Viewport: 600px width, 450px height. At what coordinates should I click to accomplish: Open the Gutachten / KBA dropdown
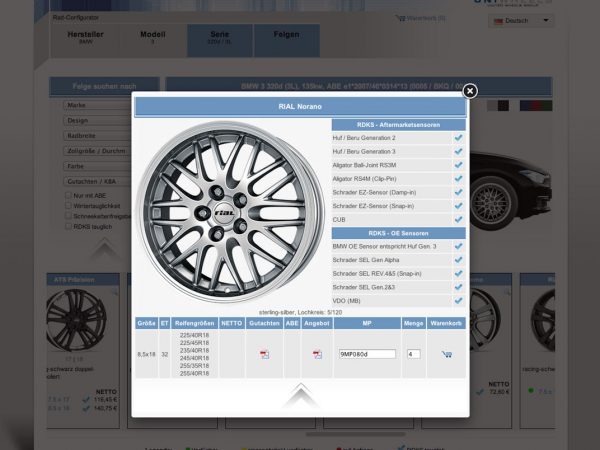pyautogui.click(x=98, y=181)
